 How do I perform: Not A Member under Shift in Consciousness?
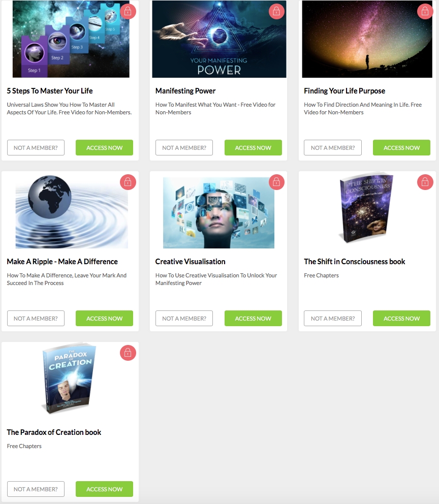pyautogui.click(x=333, y=318)
